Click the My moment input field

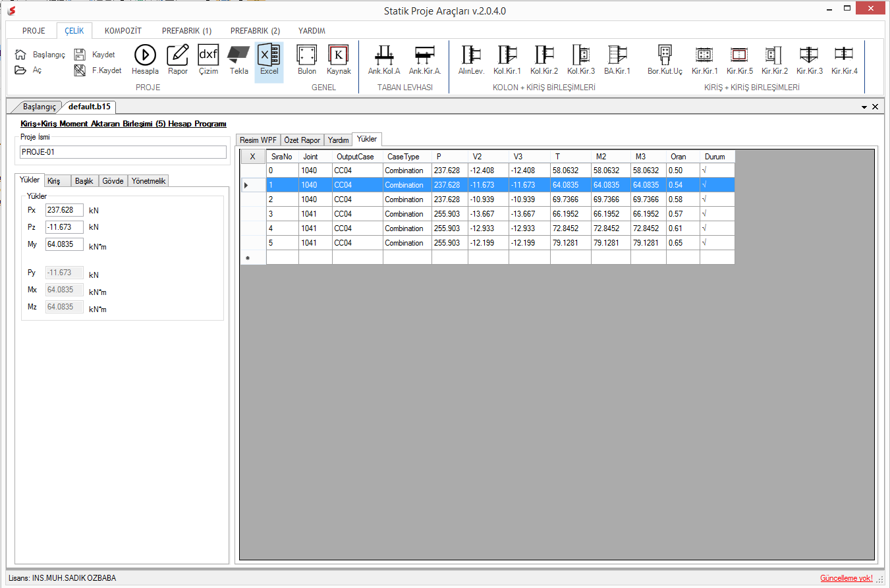point(65,244)
